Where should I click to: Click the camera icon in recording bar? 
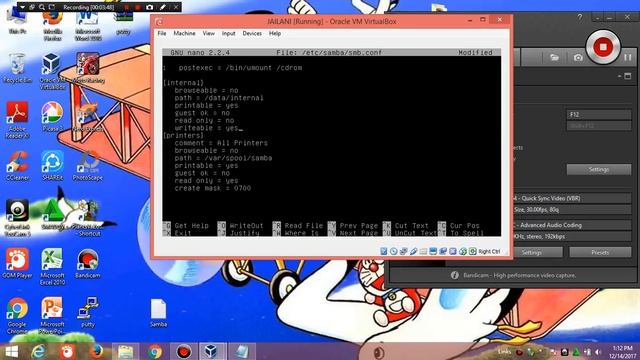(x=149, y=7)
